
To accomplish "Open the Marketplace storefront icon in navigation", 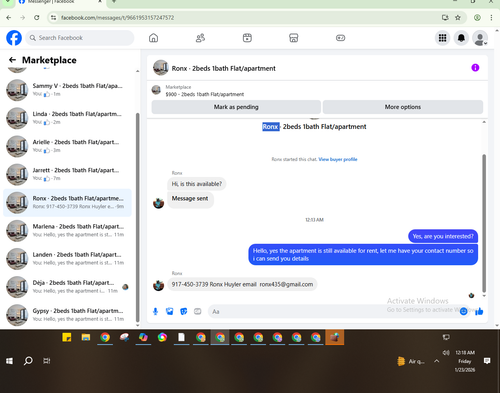I will tap(293, 38).
